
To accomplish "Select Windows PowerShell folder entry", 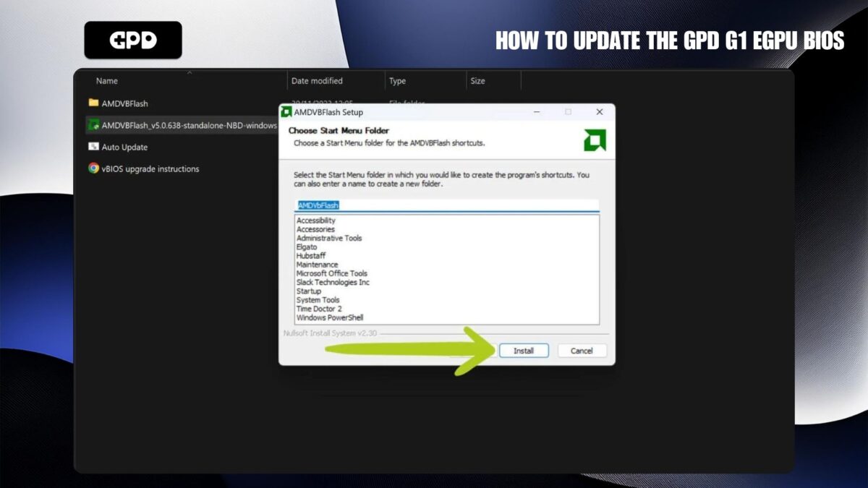I will click(x=330, y=317).
